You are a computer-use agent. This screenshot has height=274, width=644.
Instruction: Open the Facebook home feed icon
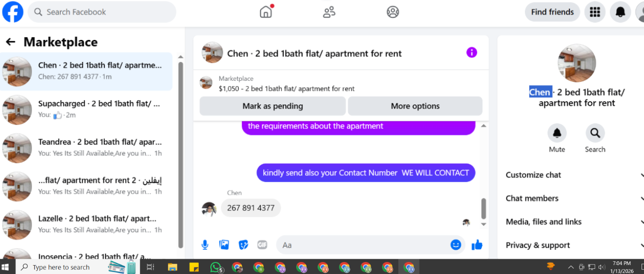coord(266,12)
